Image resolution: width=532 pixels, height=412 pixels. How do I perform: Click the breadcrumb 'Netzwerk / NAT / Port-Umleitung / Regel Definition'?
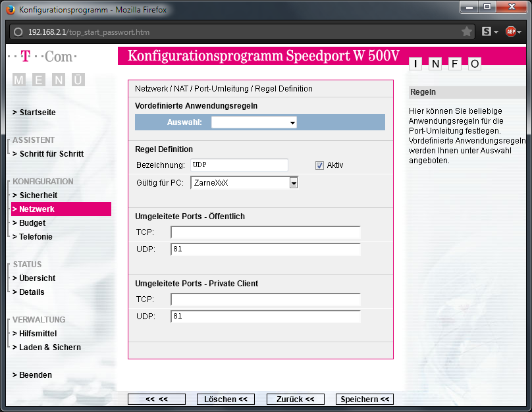(224, 89)
